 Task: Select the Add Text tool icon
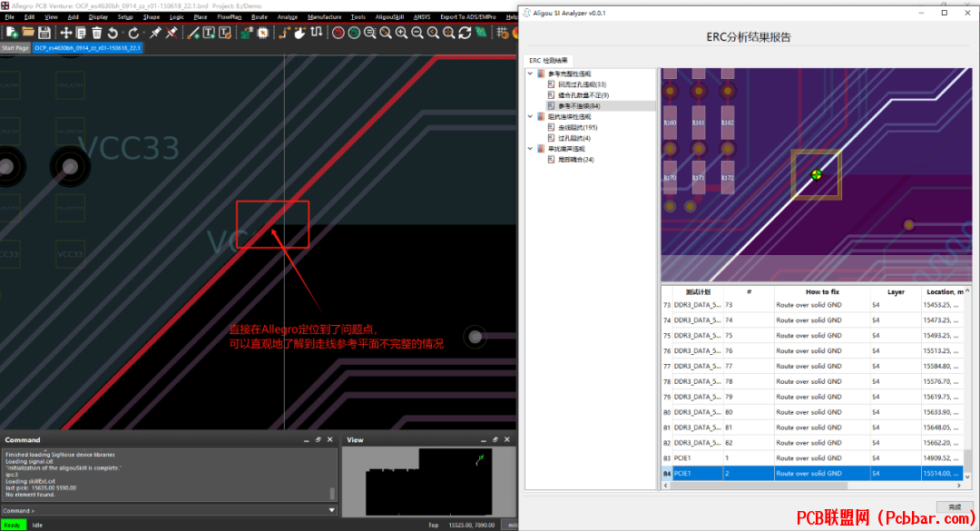point(209,33)
